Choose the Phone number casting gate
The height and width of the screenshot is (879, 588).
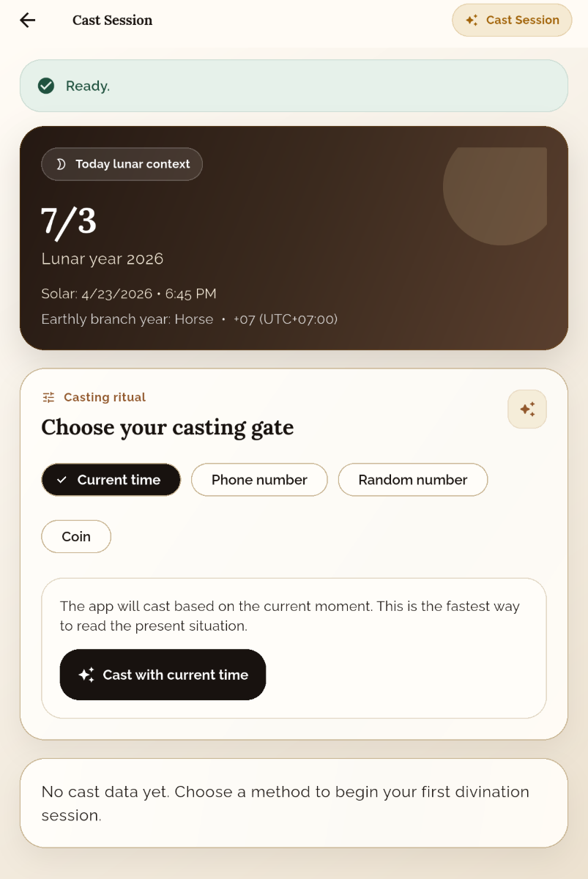[x=259, y=480]
